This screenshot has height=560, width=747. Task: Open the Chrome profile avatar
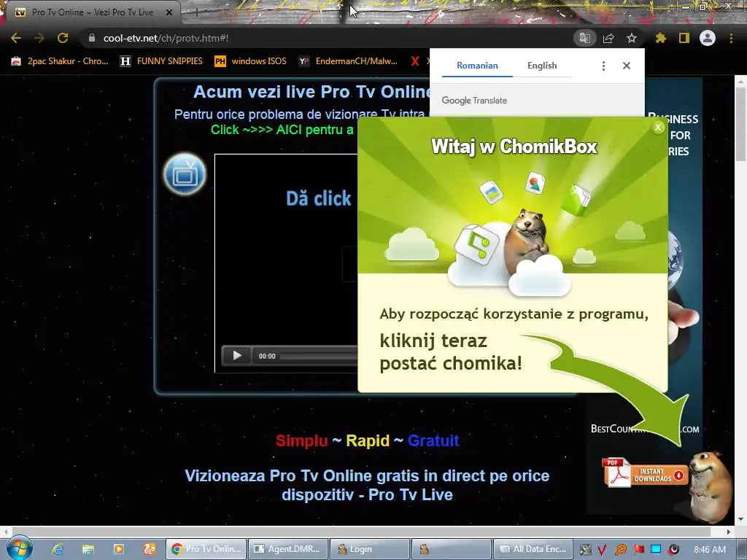click(x=708, y=38)
